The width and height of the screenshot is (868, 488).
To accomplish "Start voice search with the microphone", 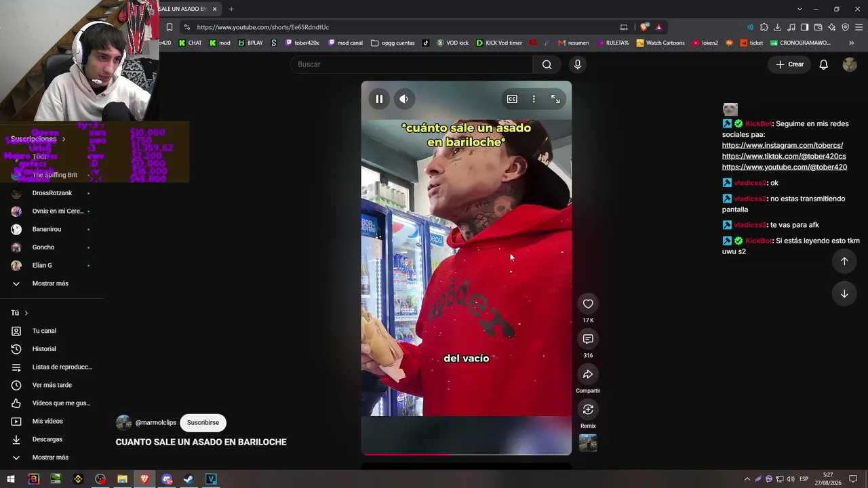I will (577, 64).
